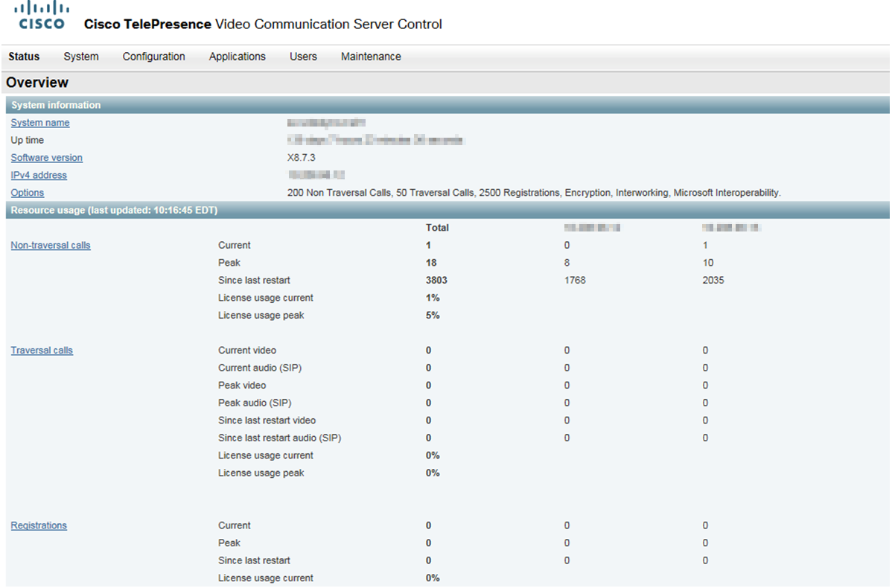Open the Configuration menu
This screenshot has width=892, height=588.
click(x=153, y=57)
